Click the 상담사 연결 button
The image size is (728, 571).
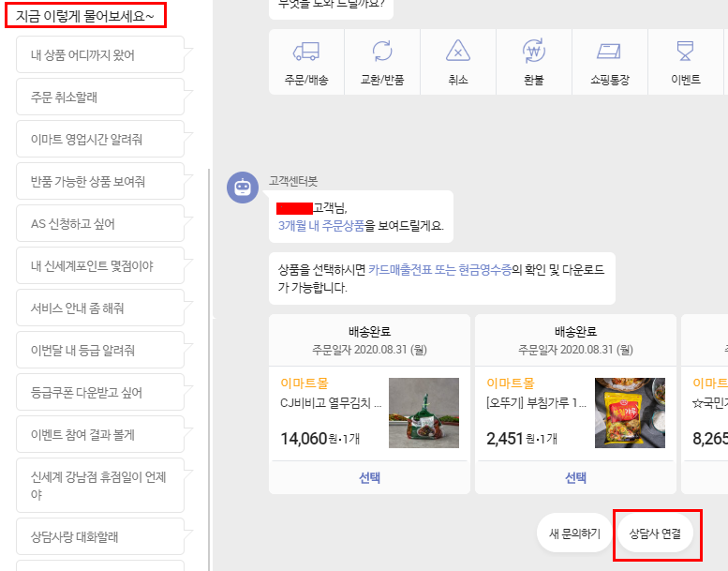click(655, 533)
